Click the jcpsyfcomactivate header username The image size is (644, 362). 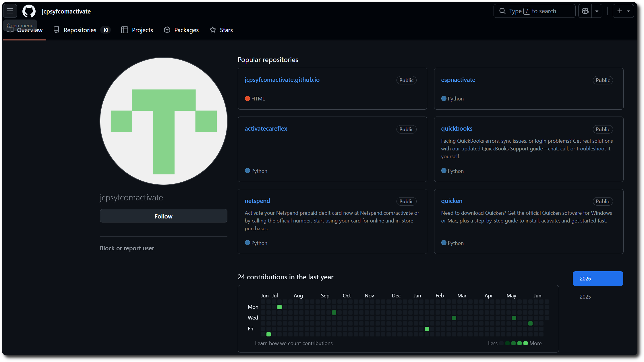tap(66, 11)
